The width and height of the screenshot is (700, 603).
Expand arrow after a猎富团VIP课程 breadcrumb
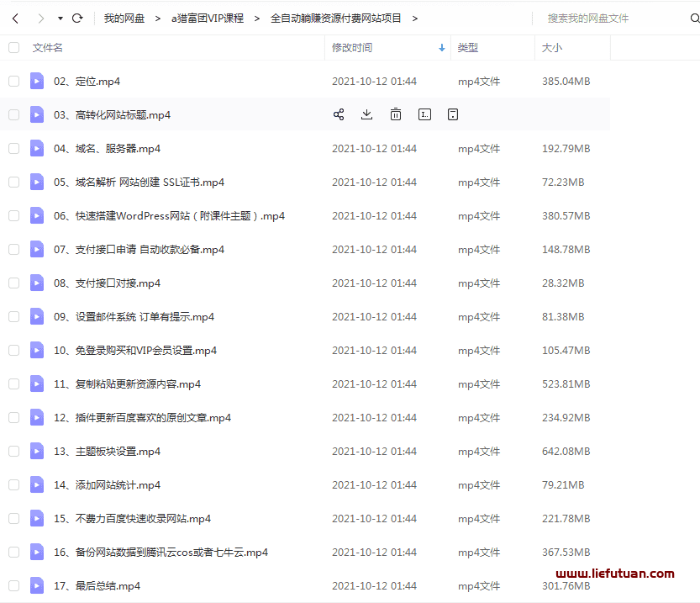click(257, 19)
